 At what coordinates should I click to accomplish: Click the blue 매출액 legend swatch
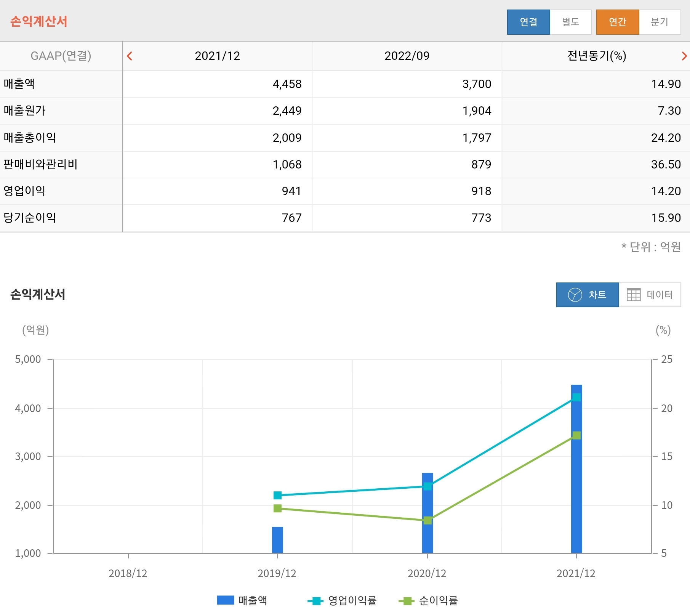225,600
